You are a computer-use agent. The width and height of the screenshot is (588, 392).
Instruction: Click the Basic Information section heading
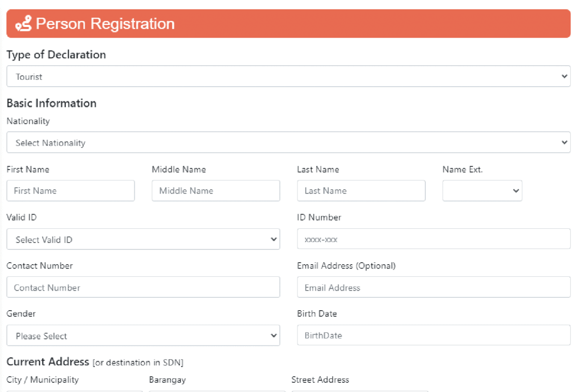click(x=51, y=103)
